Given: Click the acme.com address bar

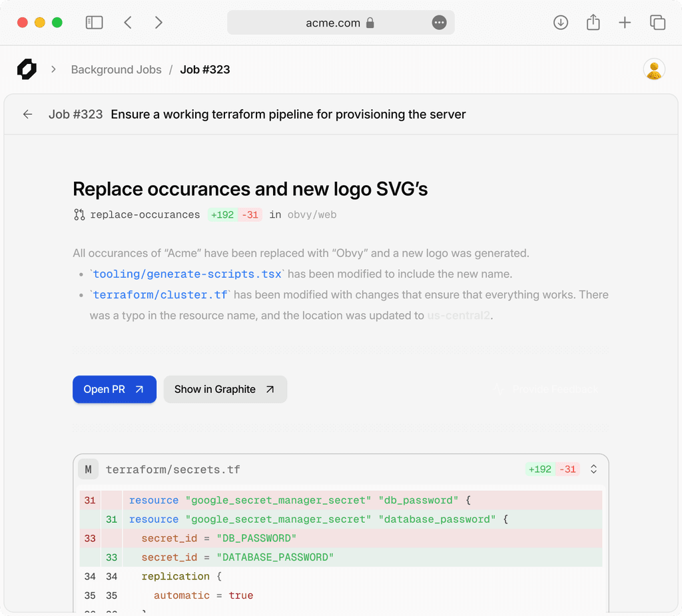Looking at the screenshot, I should point(340,23).
